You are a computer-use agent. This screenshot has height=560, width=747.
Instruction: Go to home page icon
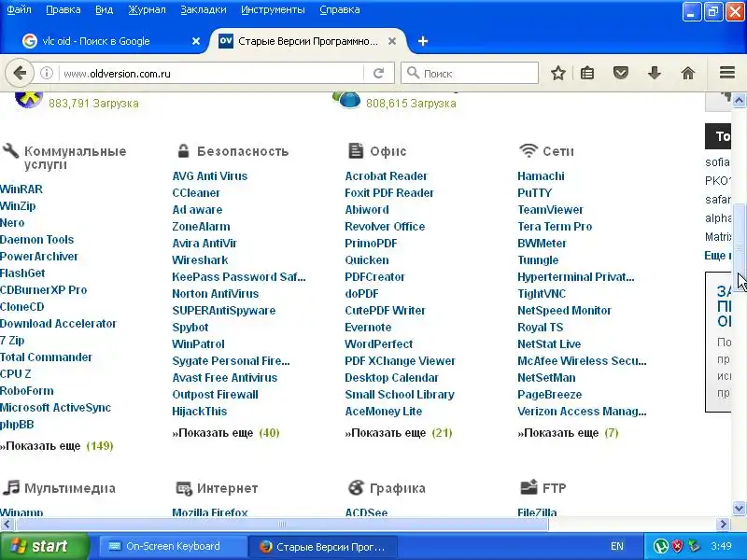click(688, 74)
